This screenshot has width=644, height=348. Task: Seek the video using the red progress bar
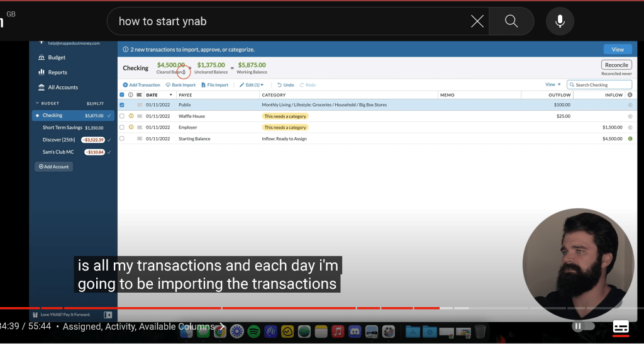click(x=219, y=308)
